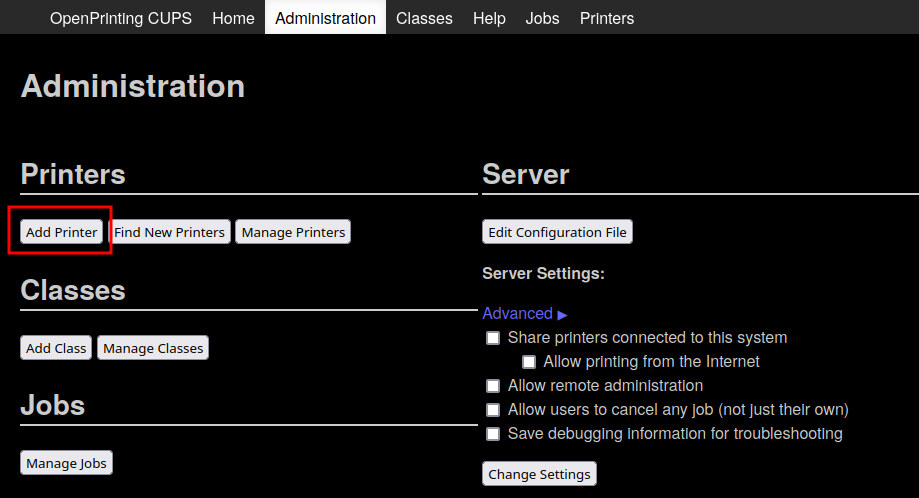Enable sharing printers connected to this system

point(493,338)
